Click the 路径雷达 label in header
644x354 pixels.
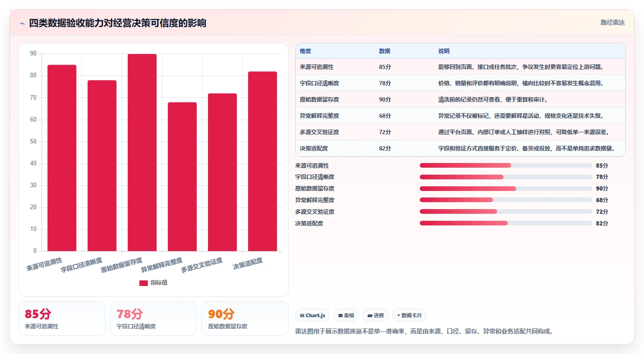[x=612, y=22]
